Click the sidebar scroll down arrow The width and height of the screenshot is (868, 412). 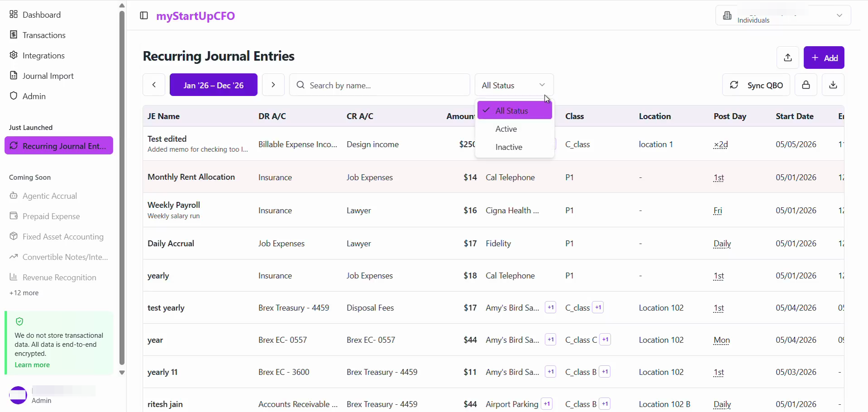[x=122, y=373]
